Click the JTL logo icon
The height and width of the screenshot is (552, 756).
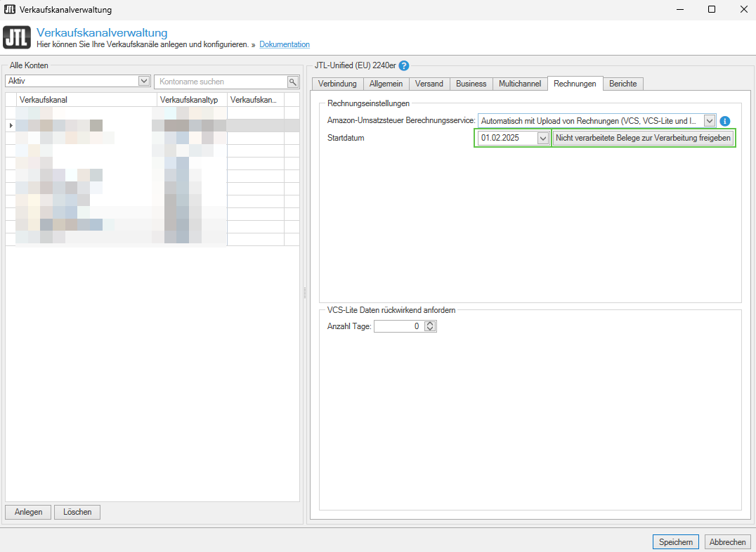tap(17, 38)
